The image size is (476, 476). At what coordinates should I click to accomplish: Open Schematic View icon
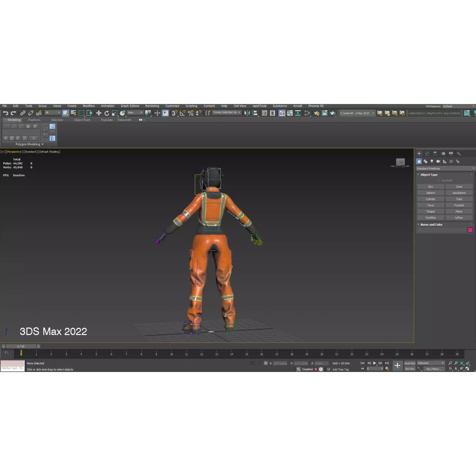298,113
